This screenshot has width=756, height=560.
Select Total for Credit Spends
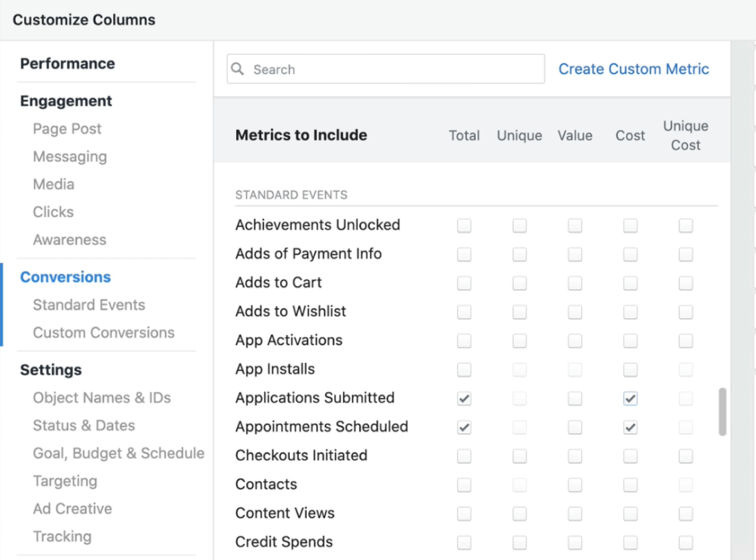464,543
